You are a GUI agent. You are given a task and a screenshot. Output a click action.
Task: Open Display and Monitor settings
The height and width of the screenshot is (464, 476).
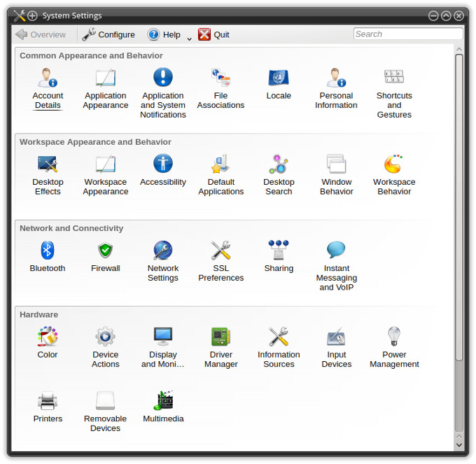coord(163,347)
